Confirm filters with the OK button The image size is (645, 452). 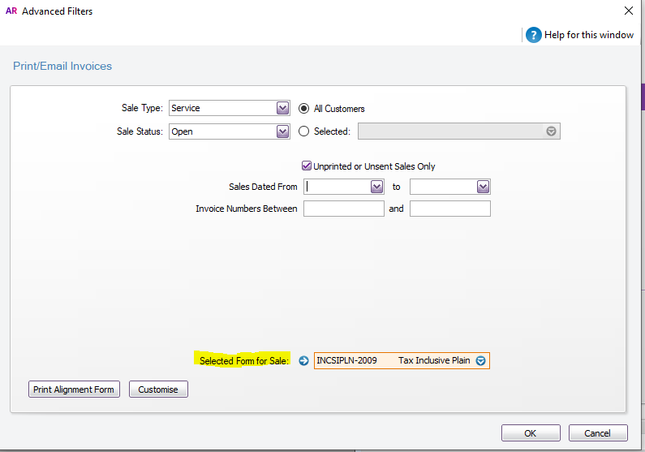coord(530,433)
